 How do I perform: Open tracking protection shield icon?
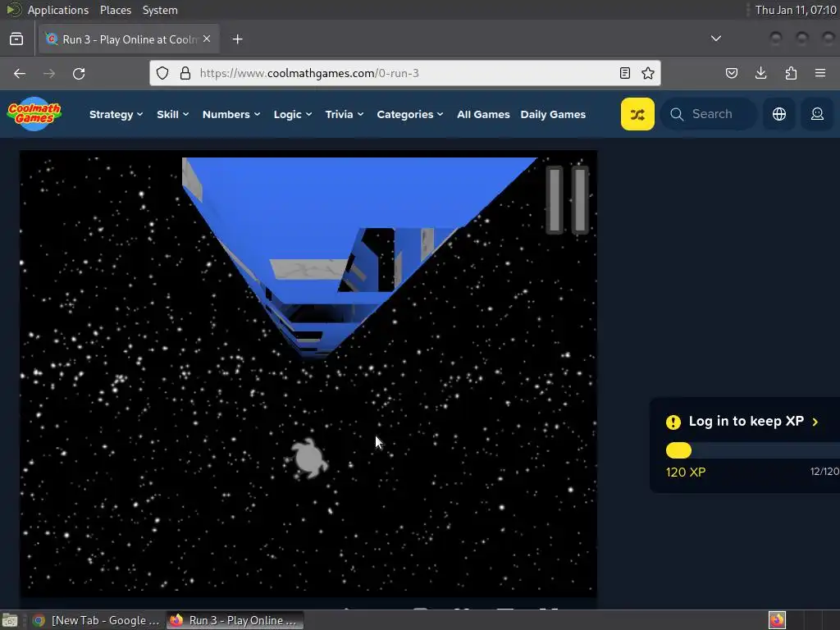(x=162, y=73)
